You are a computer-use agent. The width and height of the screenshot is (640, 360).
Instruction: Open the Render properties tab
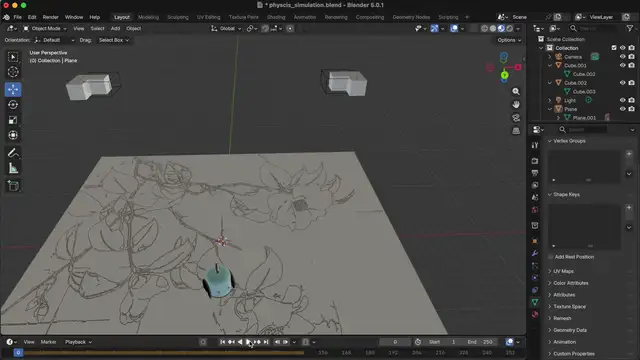point(535,161)
